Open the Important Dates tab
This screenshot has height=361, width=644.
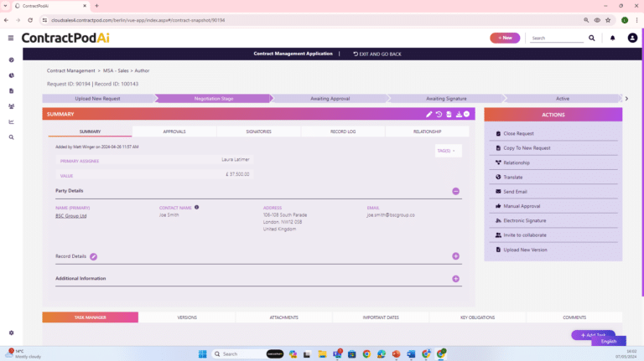381,317
